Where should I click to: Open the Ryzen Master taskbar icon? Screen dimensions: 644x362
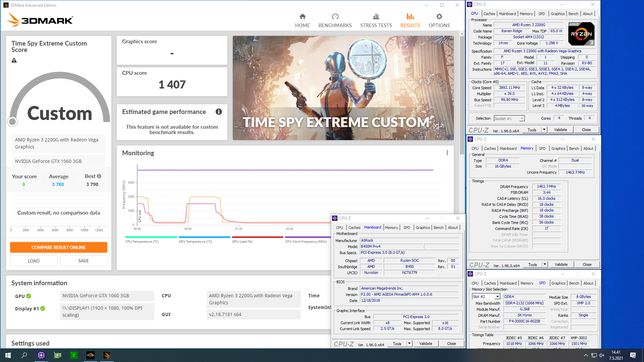point(91,355)
